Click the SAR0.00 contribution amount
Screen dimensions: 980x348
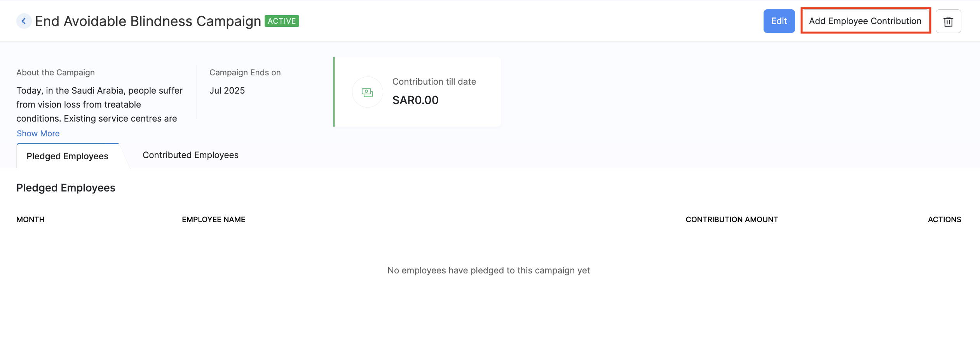tap(415, 100)
